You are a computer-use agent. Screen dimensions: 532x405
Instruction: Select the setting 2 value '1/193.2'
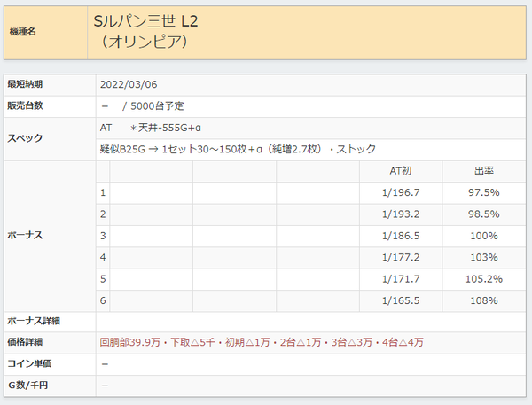click(x=401, y=214)
